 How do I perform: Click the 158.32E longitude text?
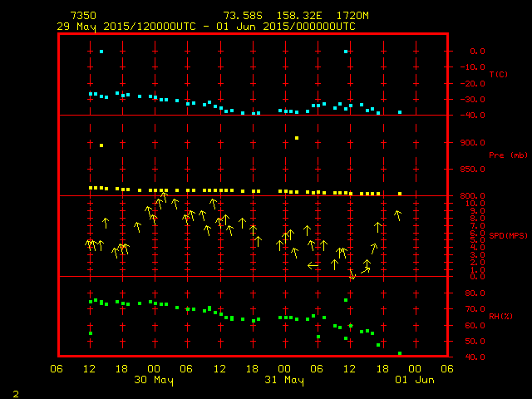(x=296, y=16)
